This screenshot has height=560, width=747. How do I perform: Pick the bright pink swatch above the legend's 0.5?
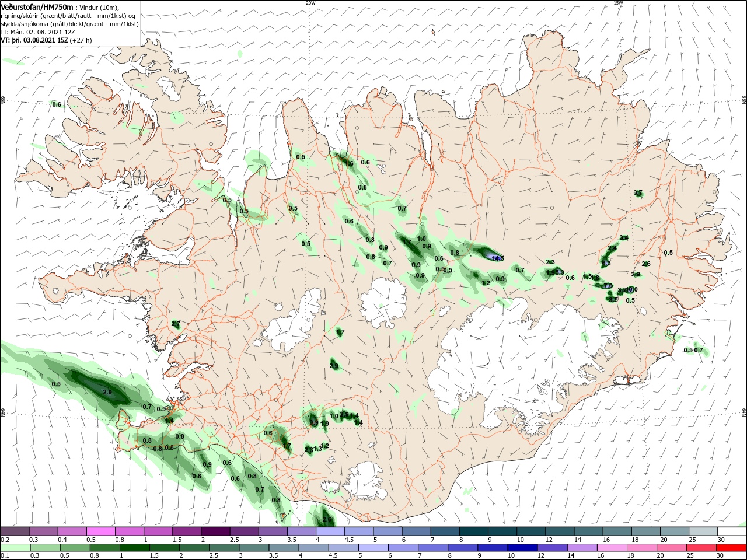100,531
